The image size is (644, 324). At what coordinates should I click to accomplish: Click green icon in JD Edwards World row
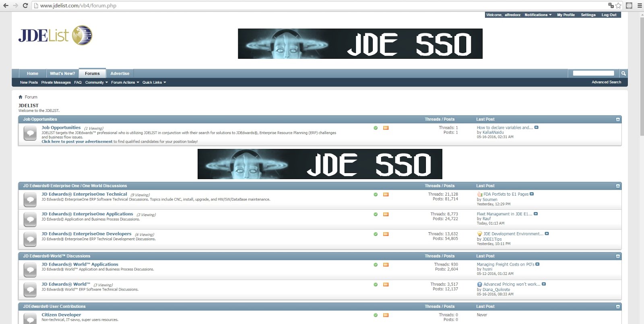(376, 285)
